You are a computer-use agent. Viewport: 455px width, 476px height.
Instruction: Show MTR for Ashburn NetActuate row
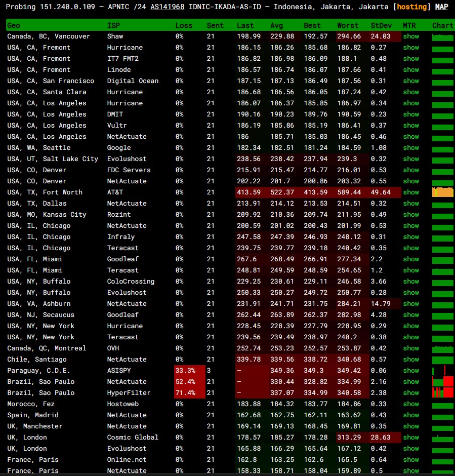[x=410, y=303]
